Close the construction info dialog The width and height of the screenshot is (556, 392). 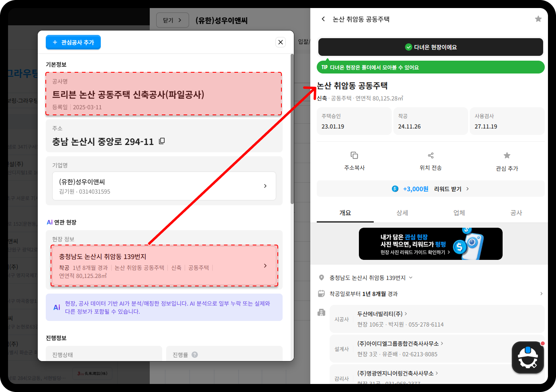281,42
